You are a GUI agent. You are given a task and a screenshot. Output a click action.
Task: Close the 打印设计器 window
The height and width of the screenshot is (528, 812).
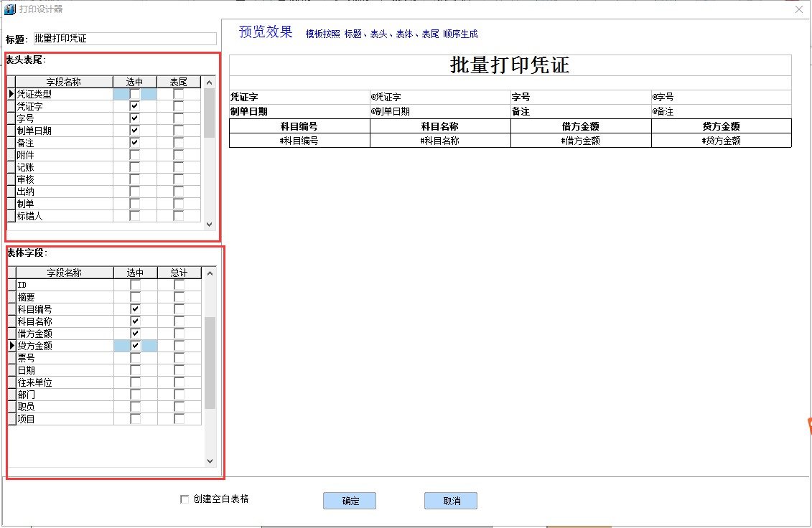[798, 9]
